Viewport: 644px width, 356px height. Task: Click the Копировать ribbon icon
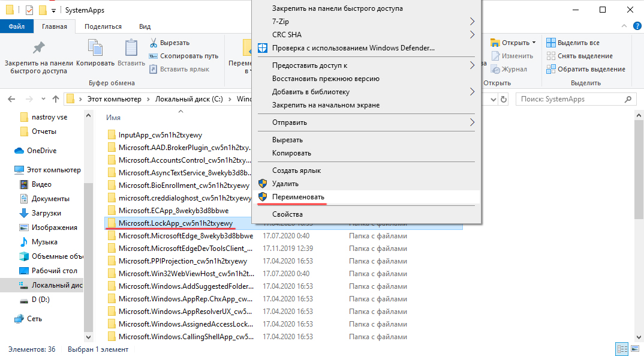tap(95, 49)
